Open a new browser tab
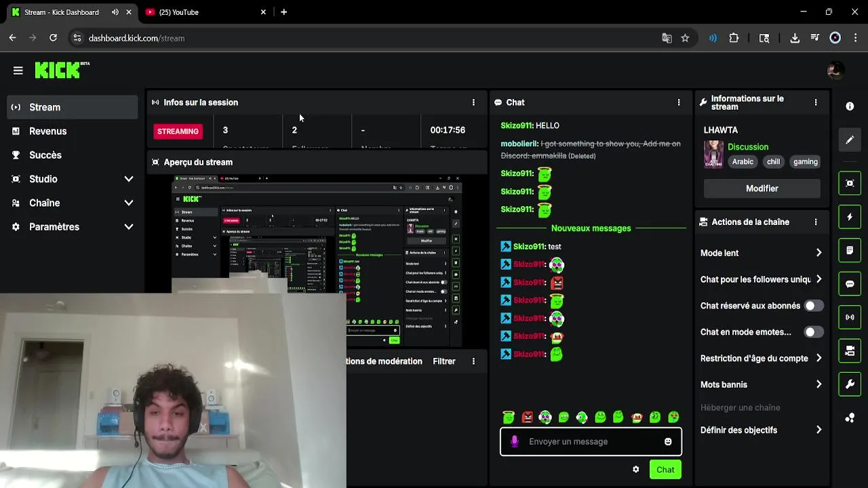Image resolution: width=868 pixels, height=488 pixels. 283,12
